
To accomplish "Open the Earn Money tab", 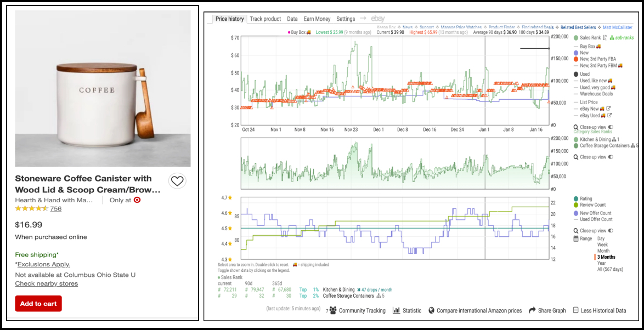I will (317, 19).
